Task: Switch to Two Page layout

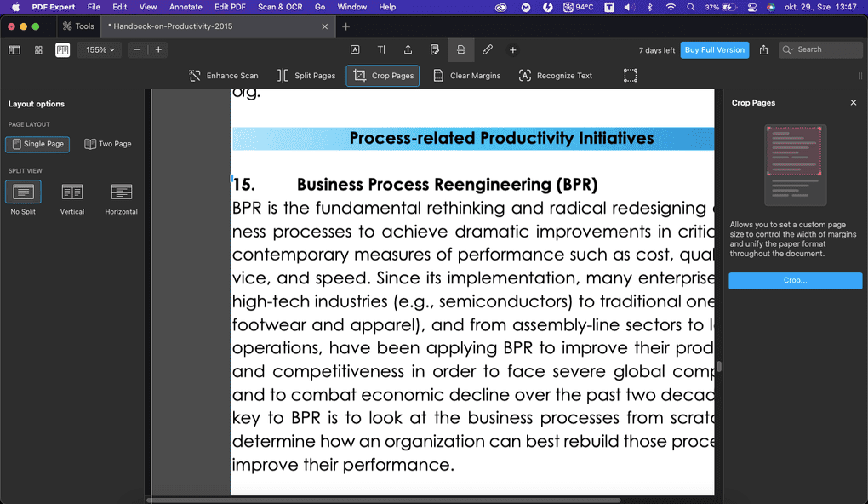Action: (108, 144)
